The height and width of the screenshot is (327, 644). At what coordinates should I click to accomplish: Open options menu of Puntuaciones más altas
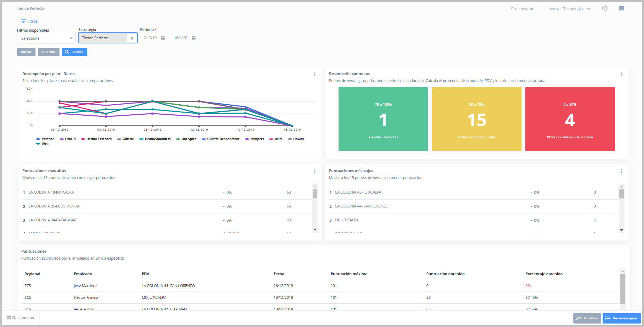pos(315,171)
